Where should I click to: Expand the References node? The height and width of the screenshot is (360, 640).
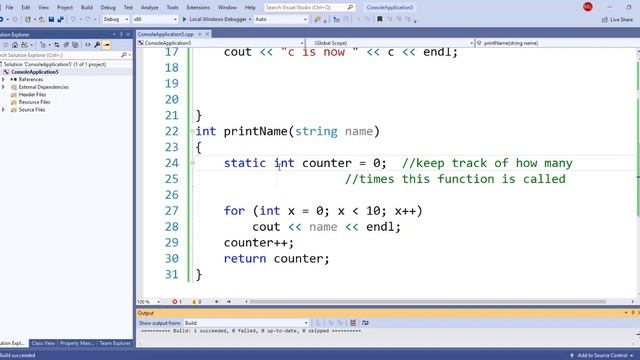(3, 80)
